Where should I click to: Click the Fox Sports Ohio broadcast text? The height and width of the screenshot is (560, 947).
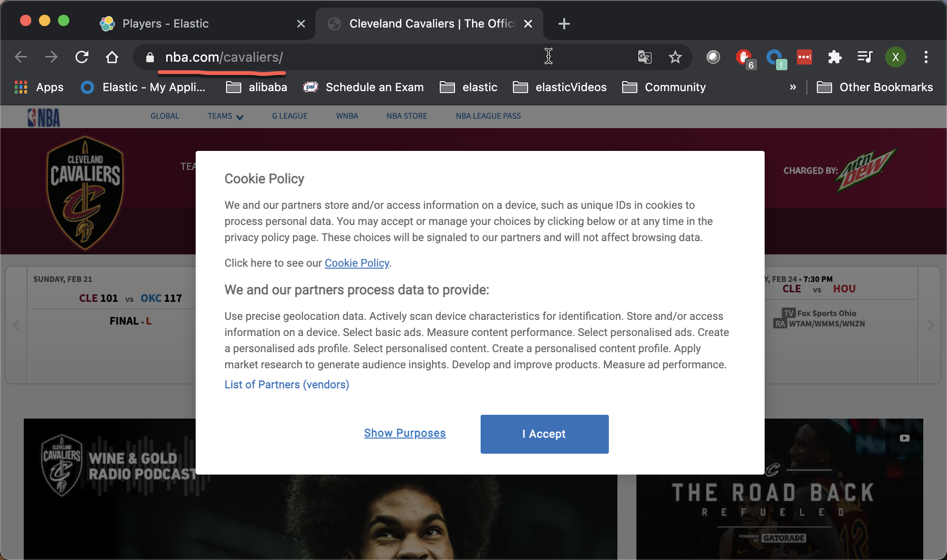pyautogui.click(x=826, y=313)
